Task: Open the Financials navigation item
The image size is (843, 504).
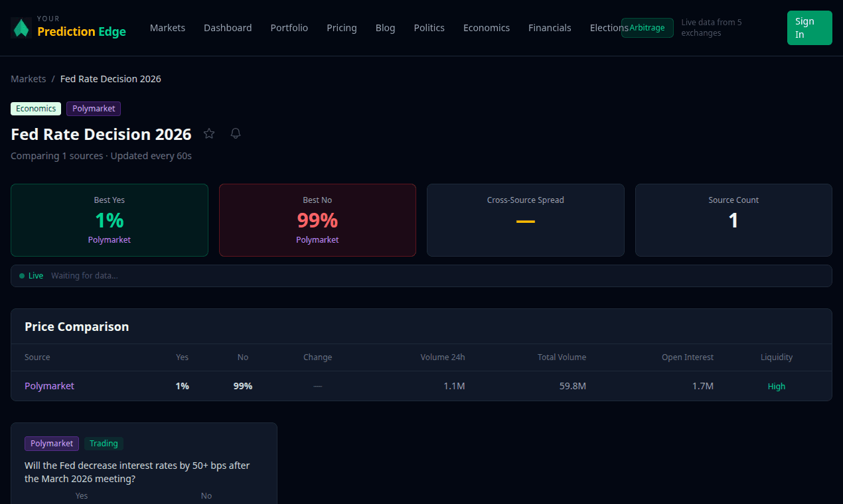Action: pyautogui.click(x=550, y=28)
